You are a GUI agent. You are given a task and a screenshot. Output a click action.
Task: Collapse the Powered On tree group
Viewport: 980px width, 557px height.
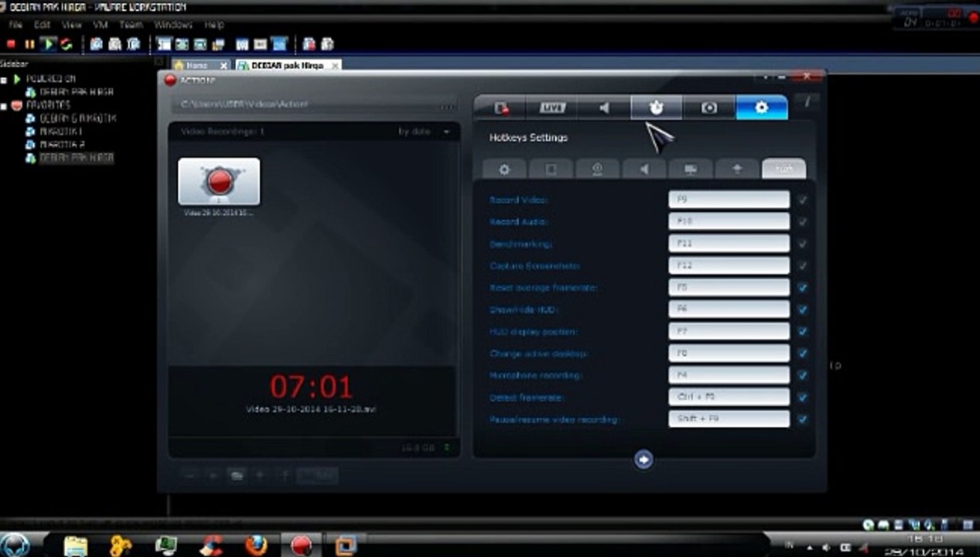[x=4, y=79]
